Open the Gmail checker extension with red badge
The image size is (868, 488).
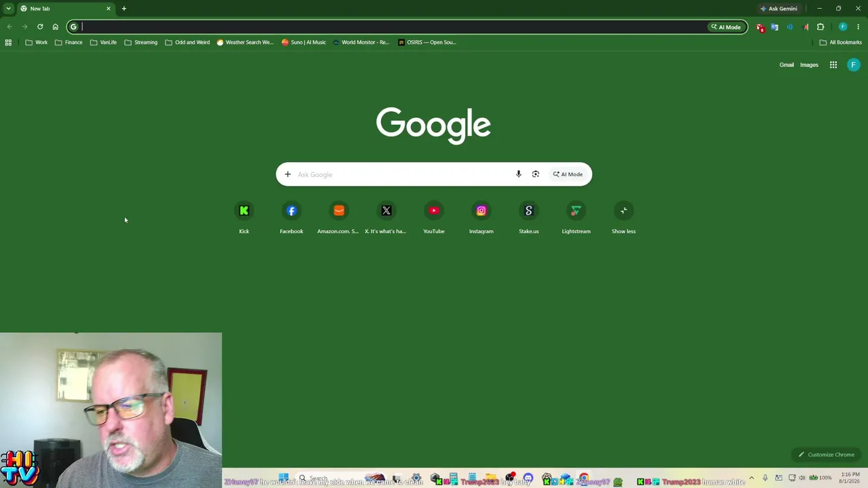(760, 27)
